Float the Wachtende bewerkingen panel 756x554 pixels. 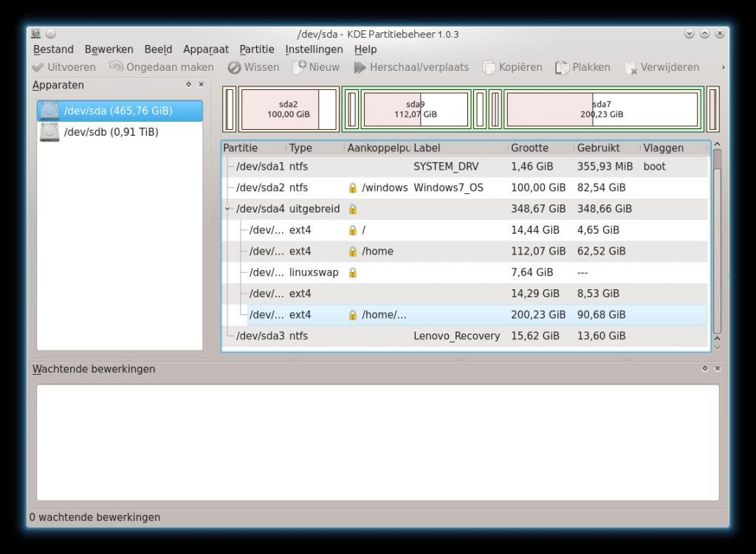705,368
